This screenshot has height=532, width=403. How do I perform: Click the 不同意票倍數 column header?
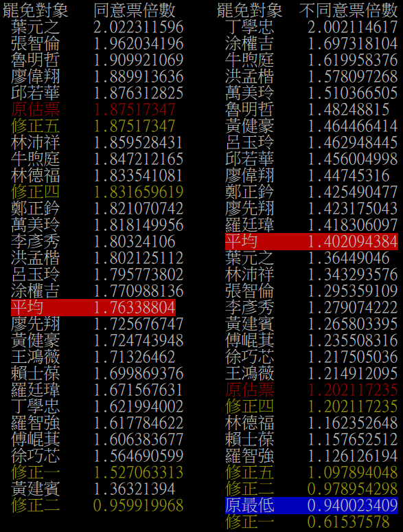click(349, 10)
